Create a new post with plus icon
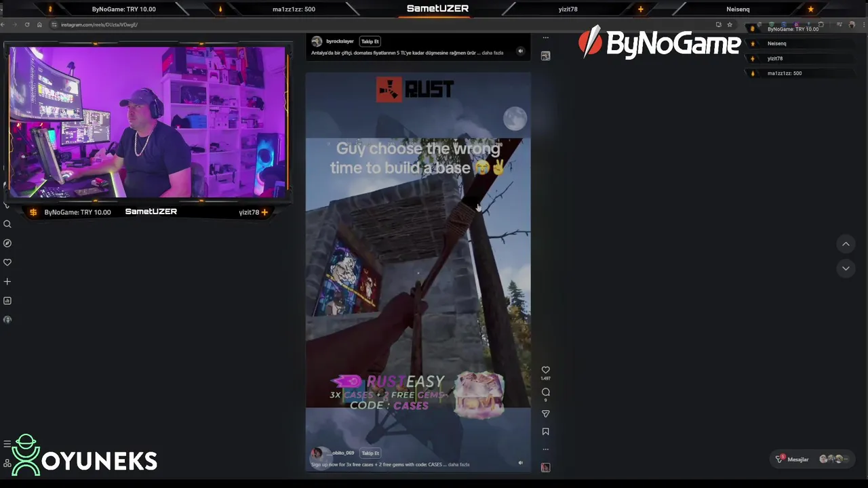Screen dimensions: 868x488 coord(7,281)
